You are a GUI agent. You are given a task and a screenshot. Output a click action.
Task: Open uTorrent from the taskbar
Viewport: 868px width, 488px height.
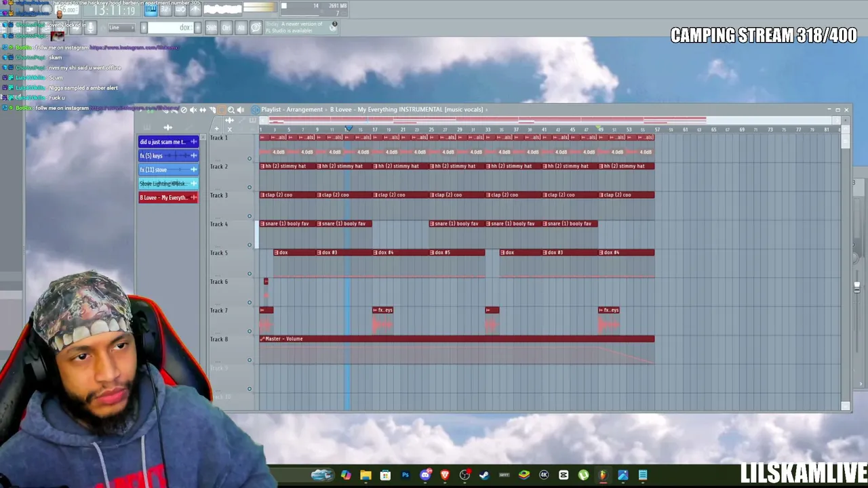point(583,475)
